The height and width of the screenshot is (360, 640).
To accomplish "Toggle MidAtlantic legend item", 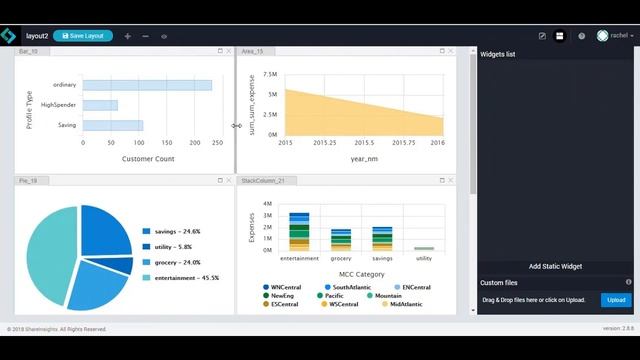I will tap(402, 304).
